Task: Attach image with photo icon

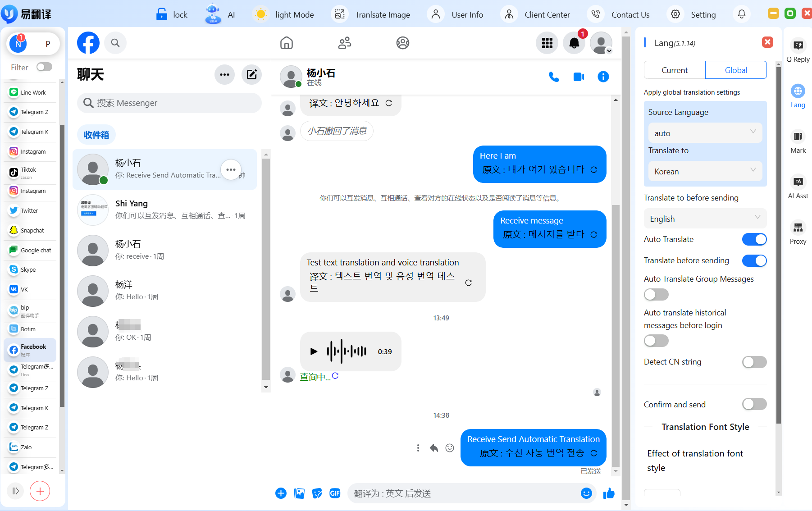Action: (x=299, y=493)
